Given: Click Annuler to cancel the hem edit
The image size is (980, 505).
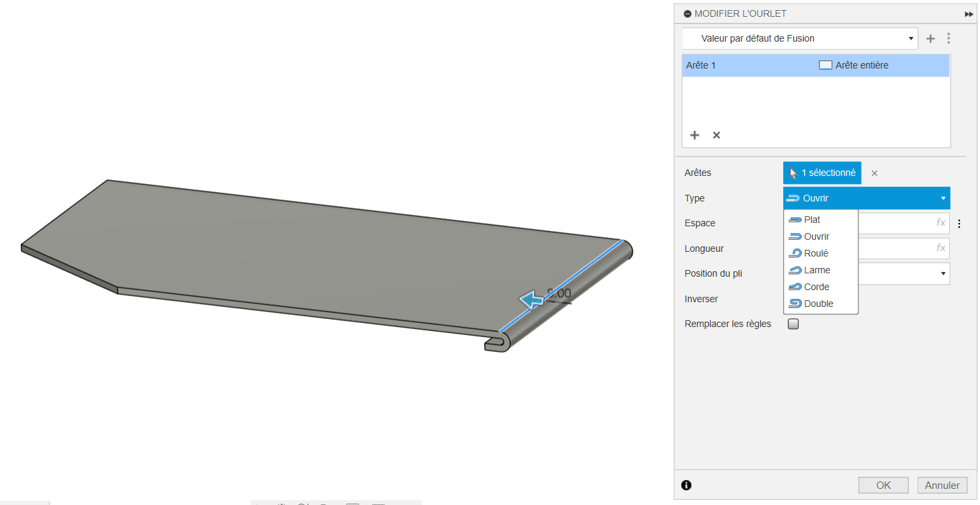Looking at the screenshot, I should click(942, 485).
